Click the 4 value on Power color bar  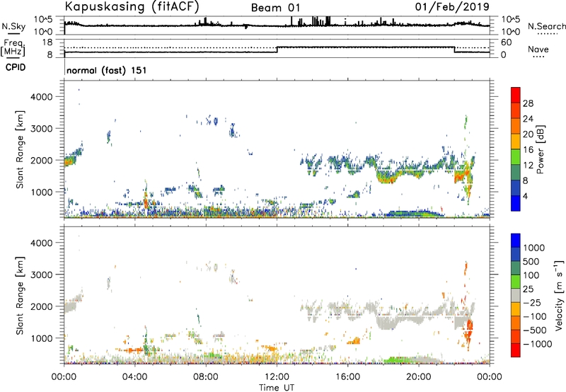tap(526, 197)
